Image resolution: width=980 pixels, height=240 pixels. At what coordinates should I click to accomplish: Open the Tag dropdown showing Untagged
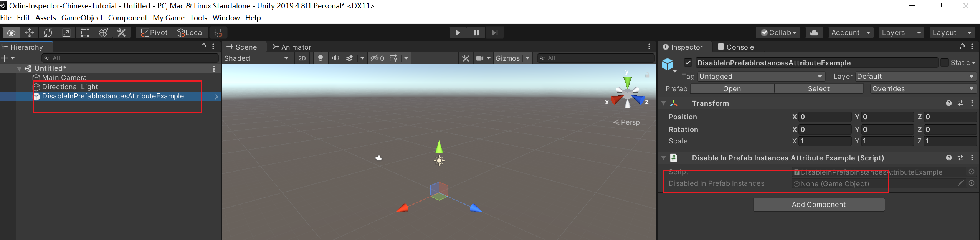click(761, 77)
